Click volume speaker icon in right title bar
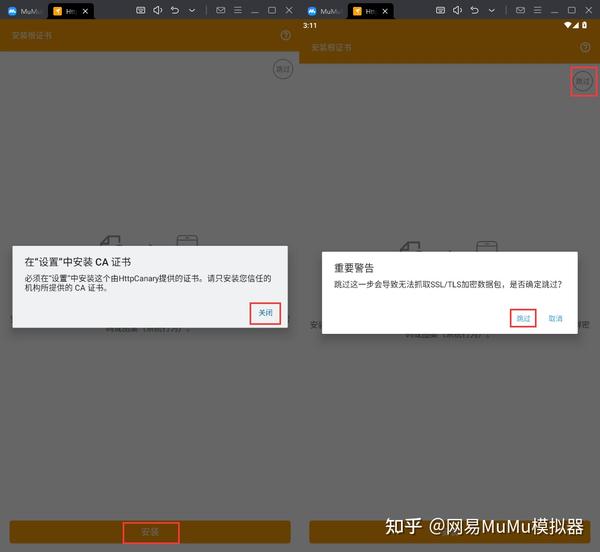 (458, 10)
